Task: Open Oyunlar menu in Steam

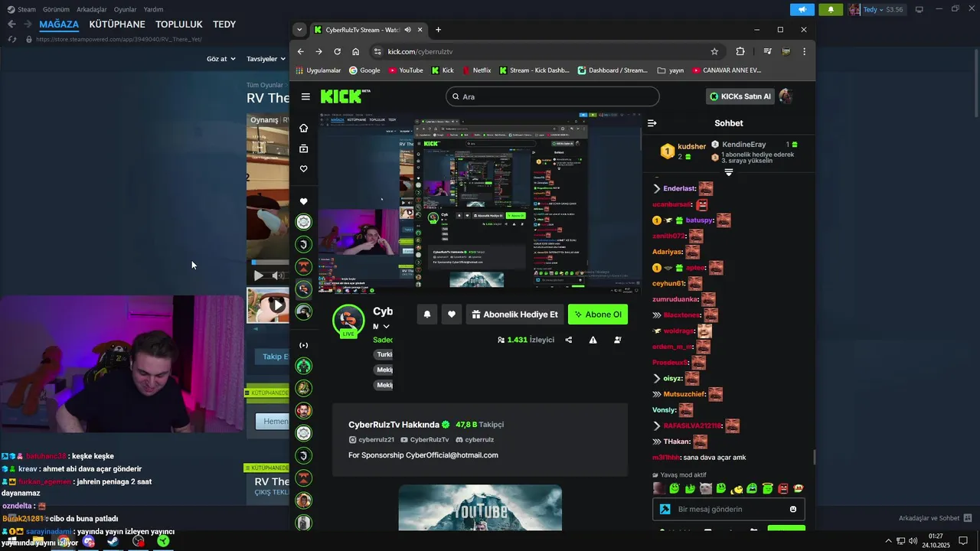Action: (125, 9)
